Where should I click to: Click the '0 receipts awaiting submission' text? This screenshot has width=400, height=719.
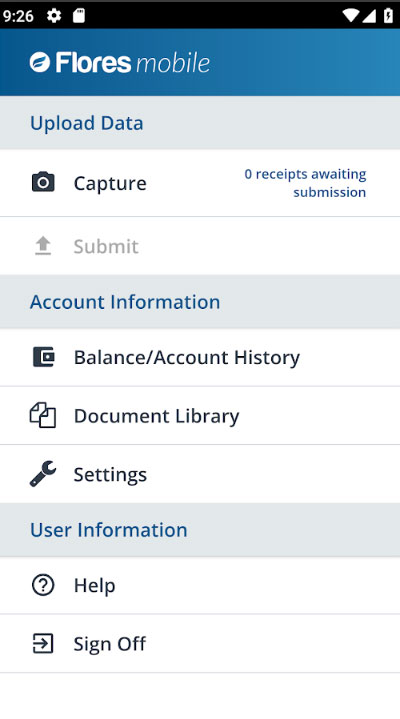306,183
